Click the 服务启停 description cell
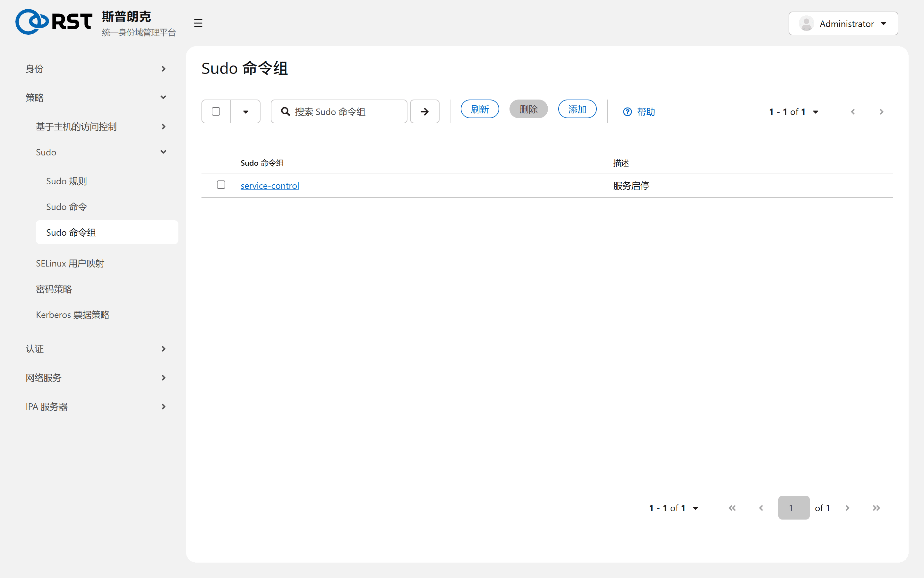Screen dimensions: 924x578 [631, 185]
